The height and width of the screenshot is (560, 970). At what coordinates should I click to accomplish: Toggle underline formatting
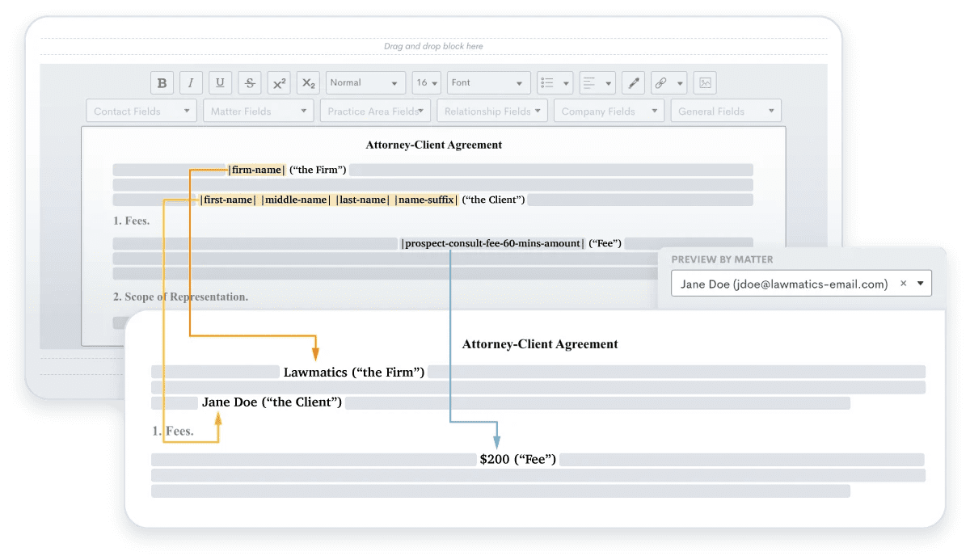[x=220, y=82]
